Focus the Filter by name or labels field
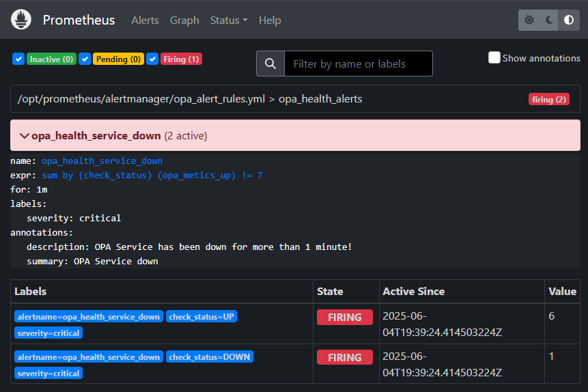This screenshot has width=588, height=392. (x=358, y=64)
